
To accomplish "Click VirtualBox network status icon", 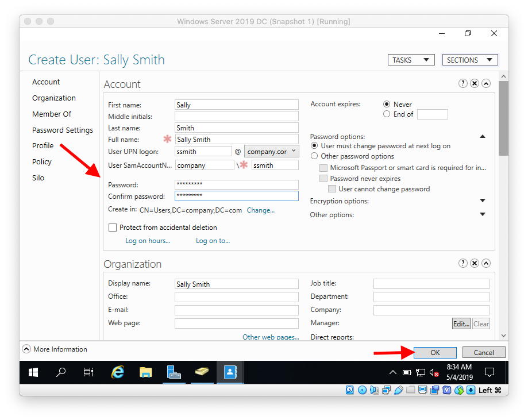I will tap(386, 390).
